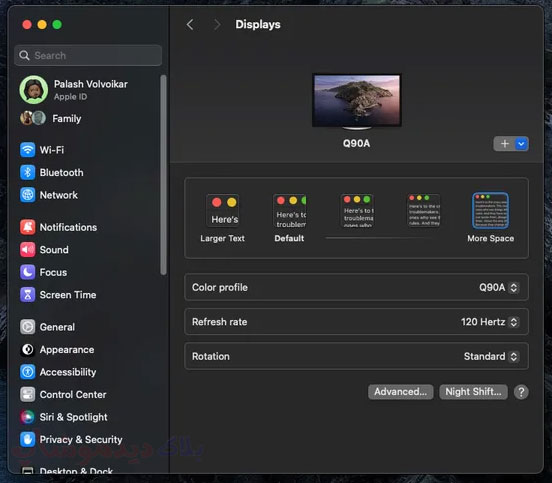Click the Screen Time hourglass icon
This screenshot has width=552, height=483.
tap(27, 295)
